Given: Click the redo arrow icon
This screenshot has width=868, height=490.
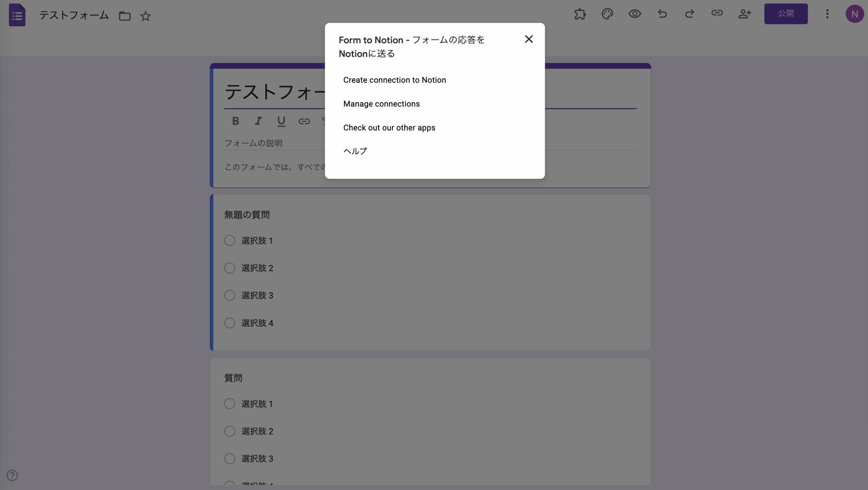Looking at the screenshot, I should tap(689, 14).
